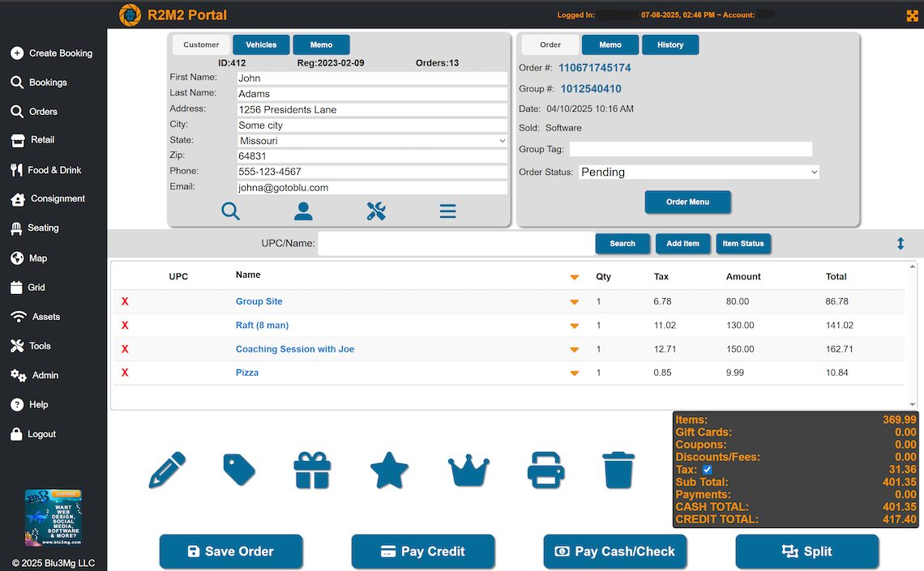The width and height of the screenshot is (924, 571).
Task: Expand the orange arrow for Group Site row
Action: pyautogui.click(x=574, y=302)
